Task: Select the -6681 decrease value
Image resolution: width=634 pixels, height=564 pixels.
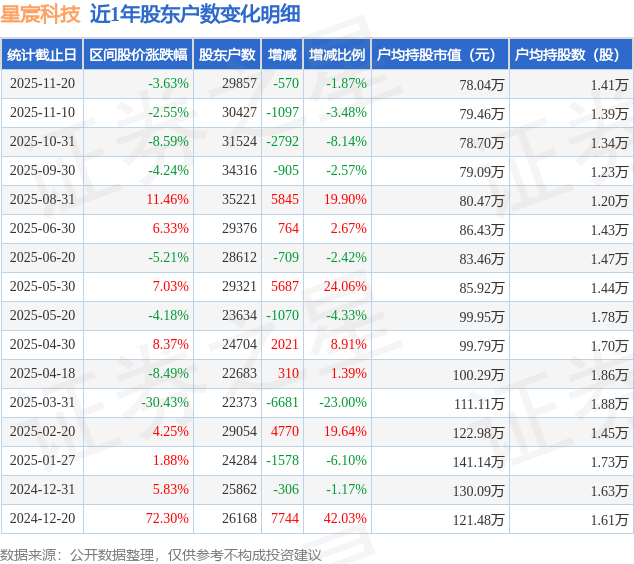Action: (282, 402)
